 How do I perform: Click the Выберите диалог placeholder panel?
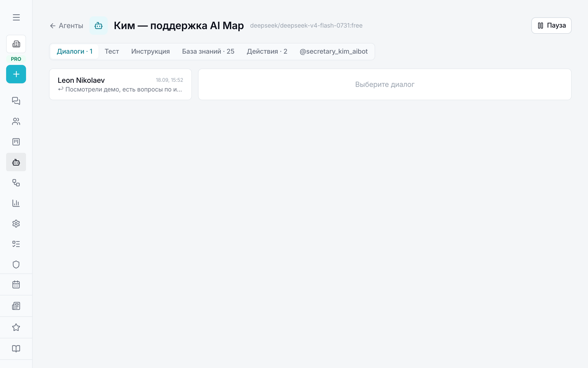pos(385,84)
